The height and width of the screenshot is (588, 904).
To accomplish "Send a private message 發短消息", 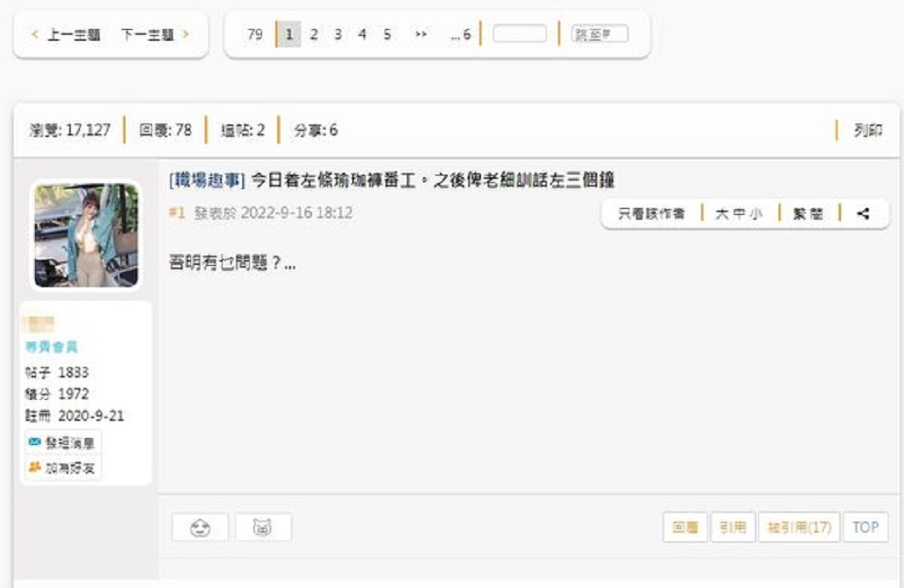I will 63,442.
